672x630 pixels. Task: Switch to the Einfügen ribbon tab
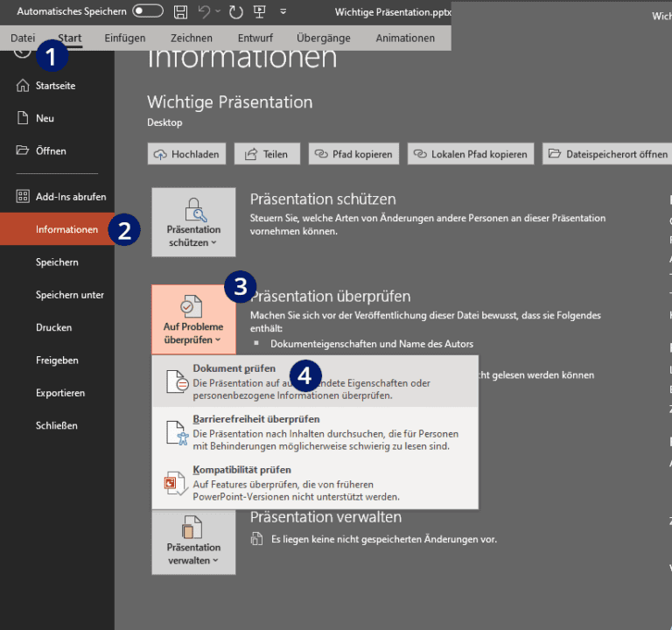coord(124,38)
